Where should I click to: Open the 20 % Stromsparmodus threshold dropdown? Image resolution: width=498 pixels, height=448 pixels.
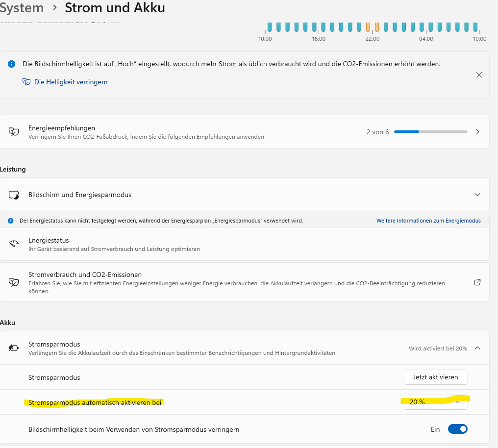pos(435,402)
